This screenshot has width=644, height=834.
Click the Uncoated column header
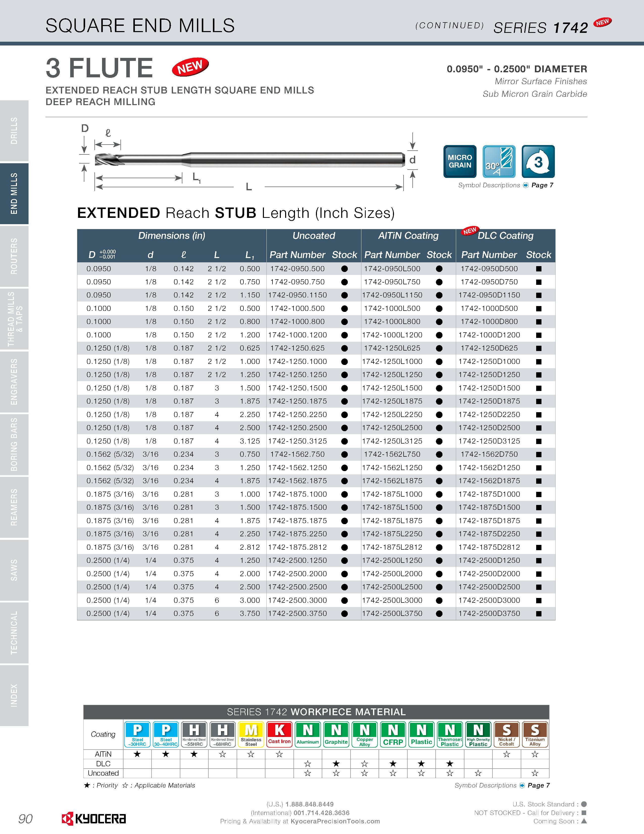(314, 236)
